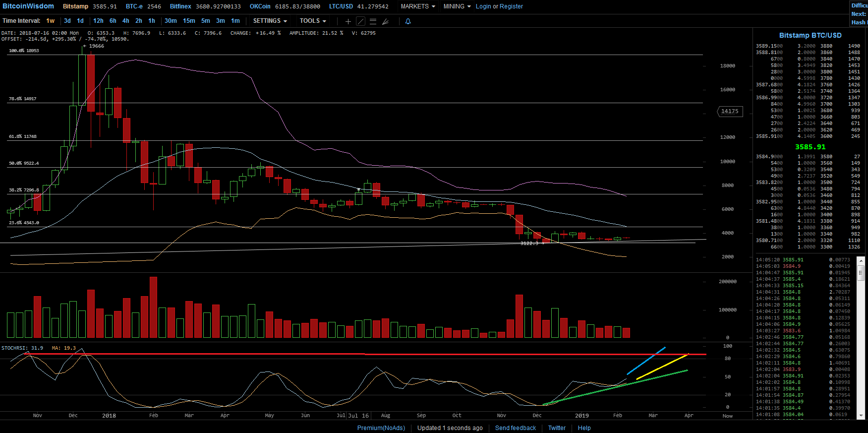Click the 14175 price axis marker
Screen dimensions: 868x433
(731, 112)
